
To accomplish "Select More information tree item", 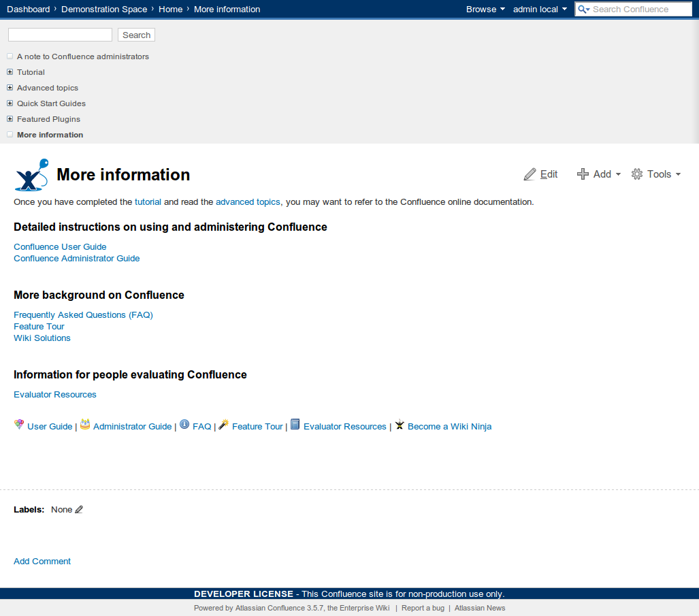I will point(50,135).
